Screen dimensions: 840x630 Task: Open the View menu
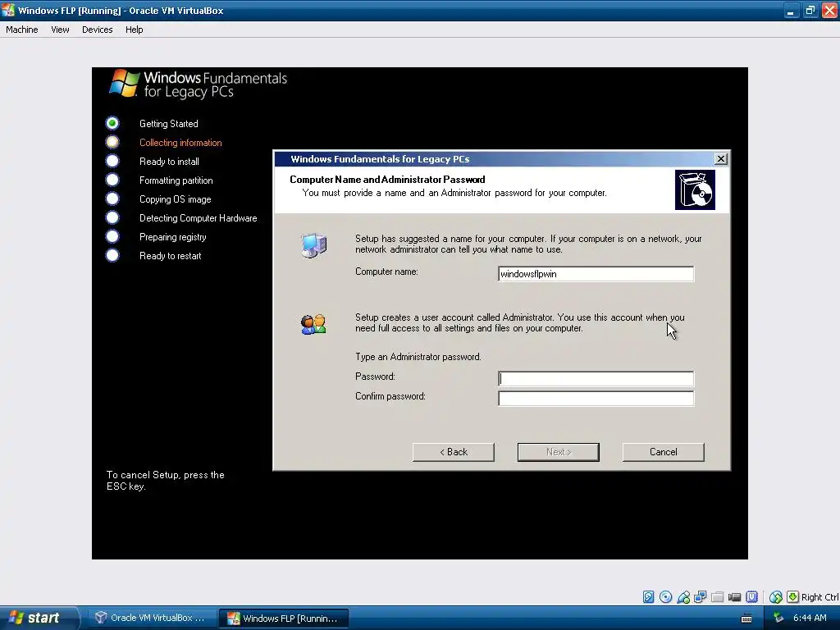pos(60,30)
